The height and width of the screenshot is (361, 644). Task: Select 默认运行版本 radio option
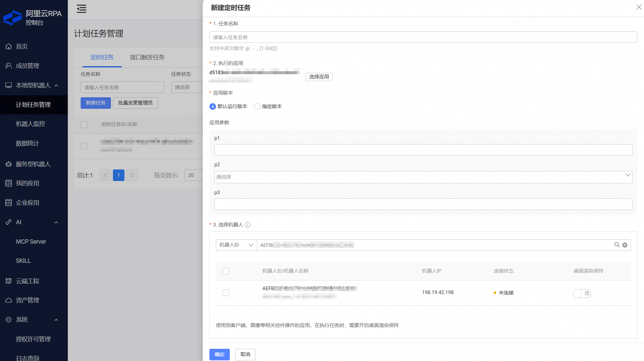(x=213, y=106)
